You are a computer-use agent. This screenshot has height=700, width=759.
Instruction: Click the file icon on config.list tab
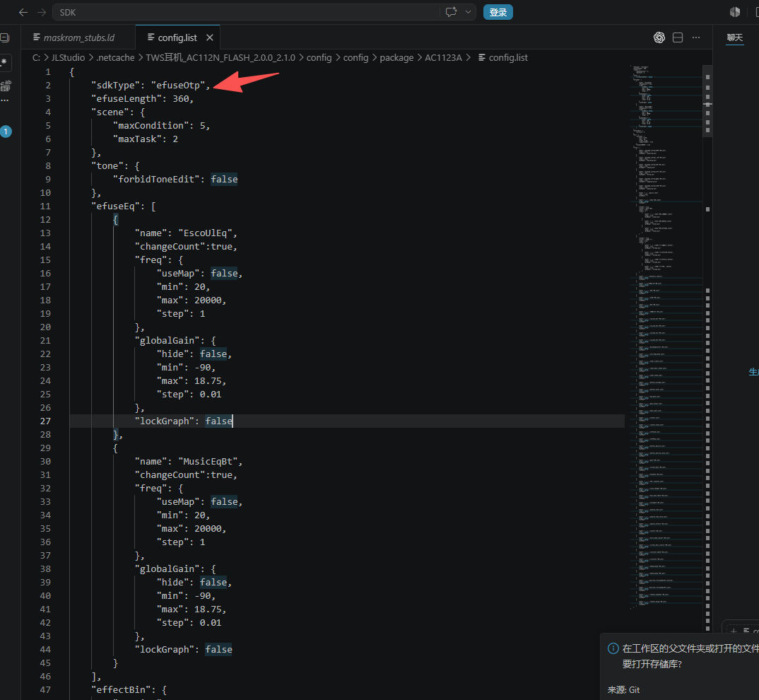point(151,37)
